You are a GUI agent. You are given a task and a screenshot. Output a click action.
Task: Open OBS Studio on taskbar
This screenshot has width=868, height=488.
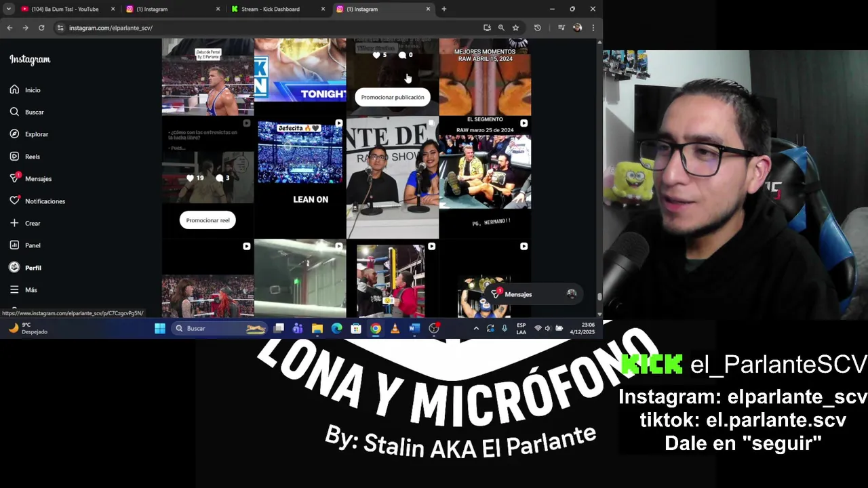(434, 328)
